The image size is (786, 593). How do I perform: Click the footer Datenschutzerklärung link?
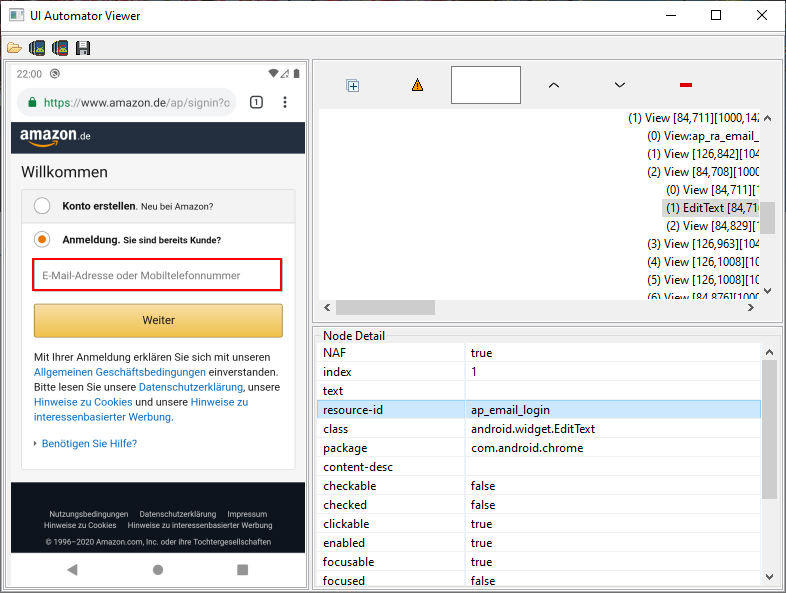(x=178, y=514)
